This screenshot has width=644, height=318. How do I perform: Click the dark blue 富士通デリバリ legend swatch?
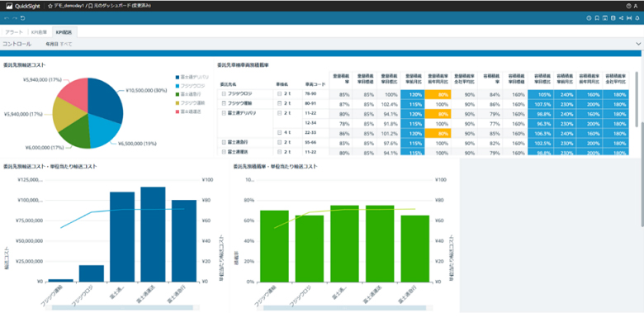point(177,77)
